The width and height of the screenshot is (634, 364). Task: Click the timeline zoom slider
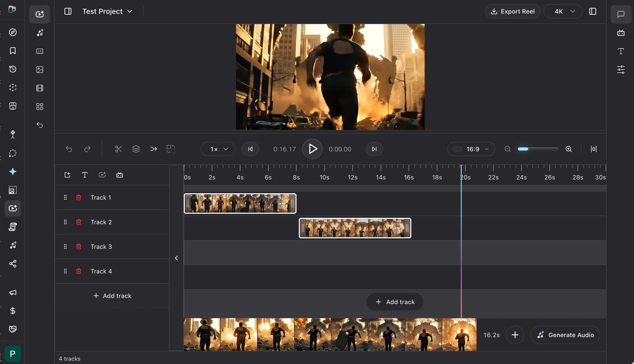click(x=538, y=149)
